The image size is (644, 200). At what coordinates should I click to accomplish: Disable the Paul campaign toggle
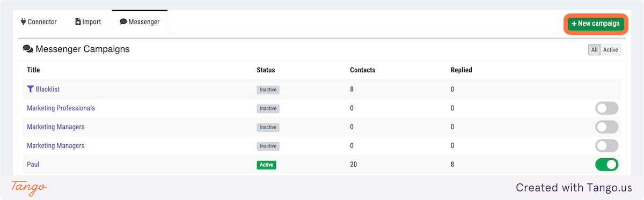pos(606,165)
